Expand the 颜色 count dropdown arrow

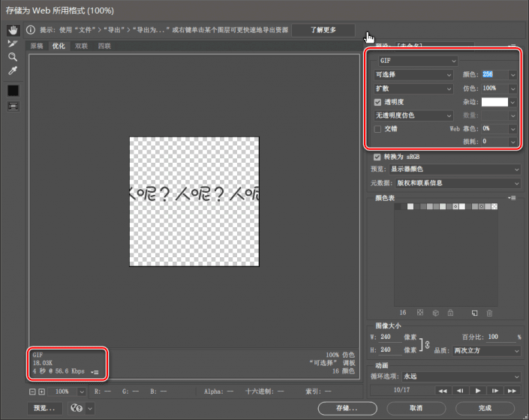(x=512, y=75)
